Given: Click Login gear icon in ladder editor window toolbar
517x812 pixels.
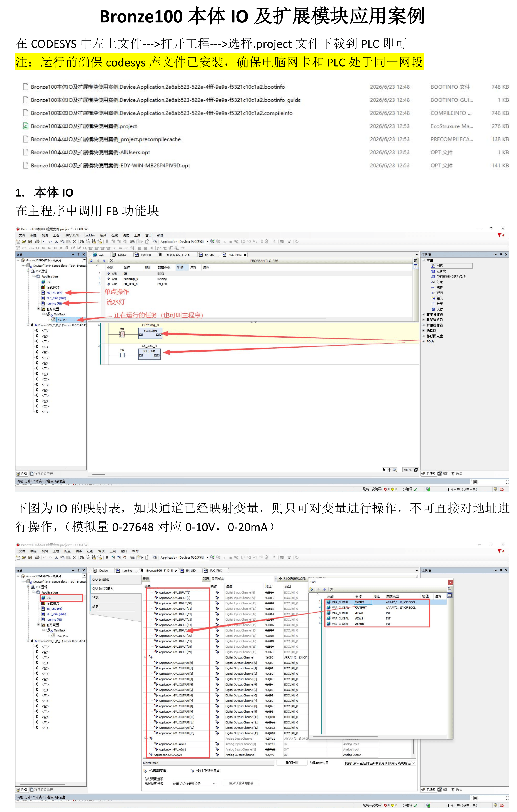Looking at the screenshot, I should pyautogui.click(x=212, y=241).
